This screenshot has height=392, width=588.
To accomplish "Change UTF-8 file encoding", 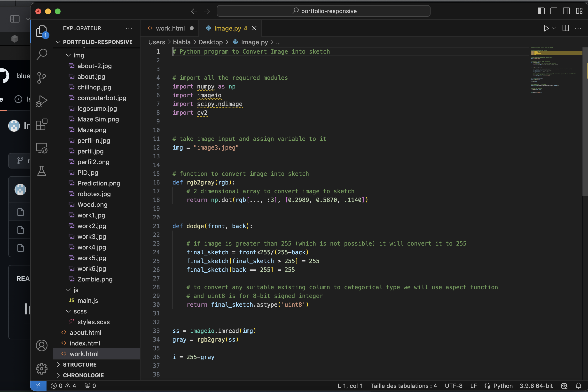I will [x=453, y=386].
